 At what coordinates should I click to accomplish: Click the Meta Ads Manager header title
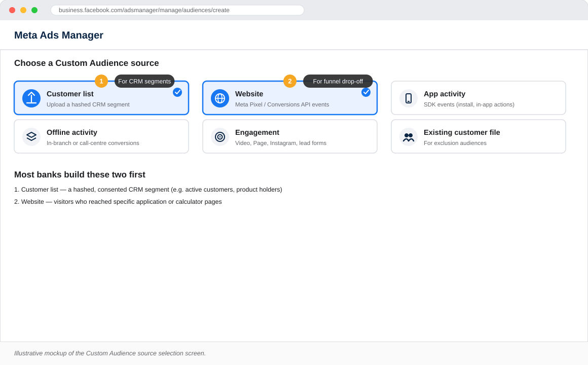pos(58,35)
